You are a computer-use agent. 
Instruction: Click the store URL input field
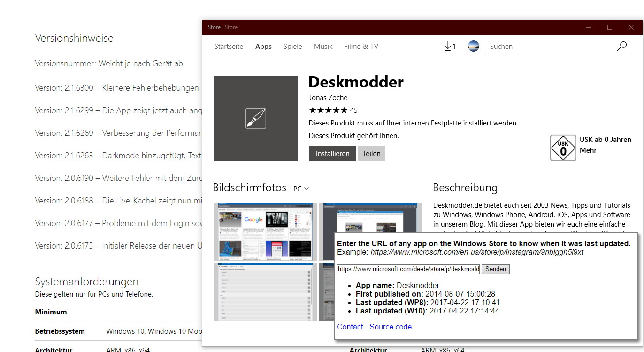408,269
